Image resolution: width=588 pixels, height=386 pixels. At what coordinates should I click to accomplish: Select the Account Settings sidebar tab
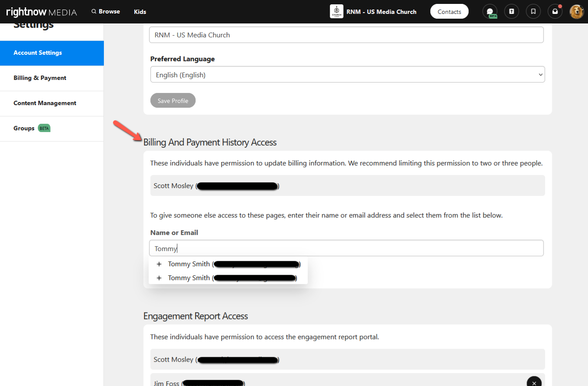[x=52, y=53]
